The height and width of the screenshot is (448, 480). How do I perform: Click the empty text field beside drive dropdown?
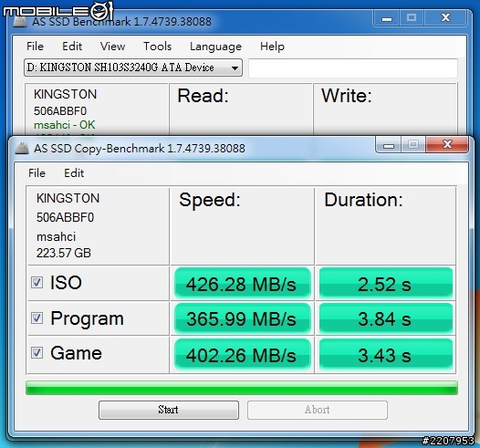[353, 68]
